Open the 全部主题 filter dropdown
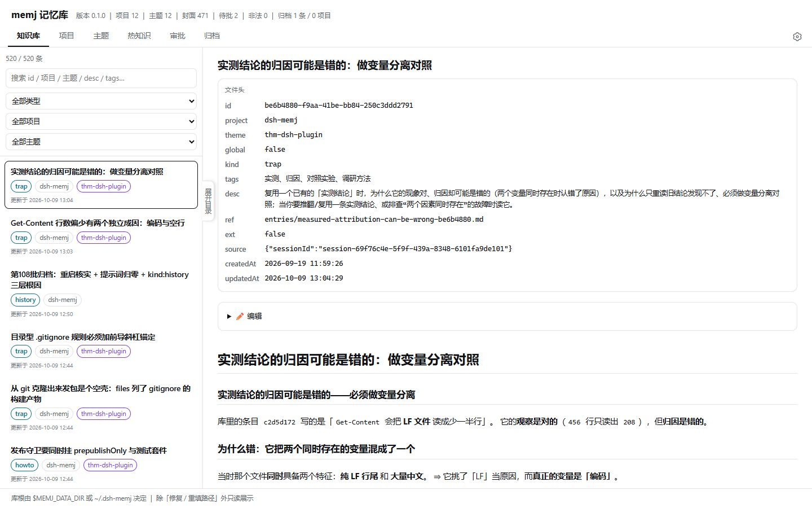Image resolution: width=812 pixels, height=508 pixels. [101, 142]
